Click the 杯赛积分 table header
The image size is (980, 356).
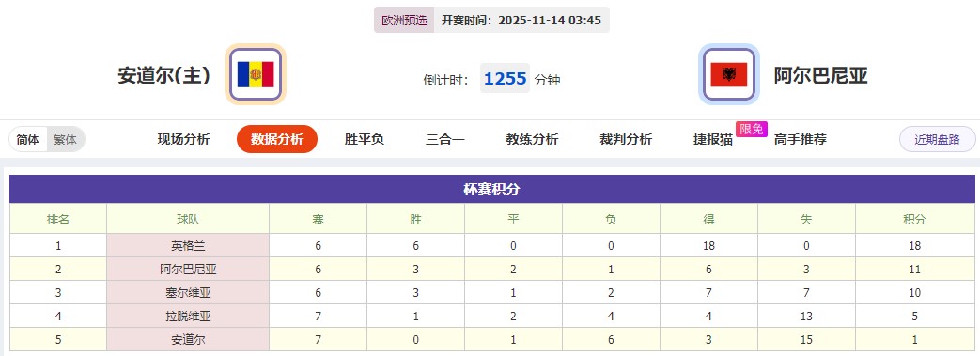(491, 189)
